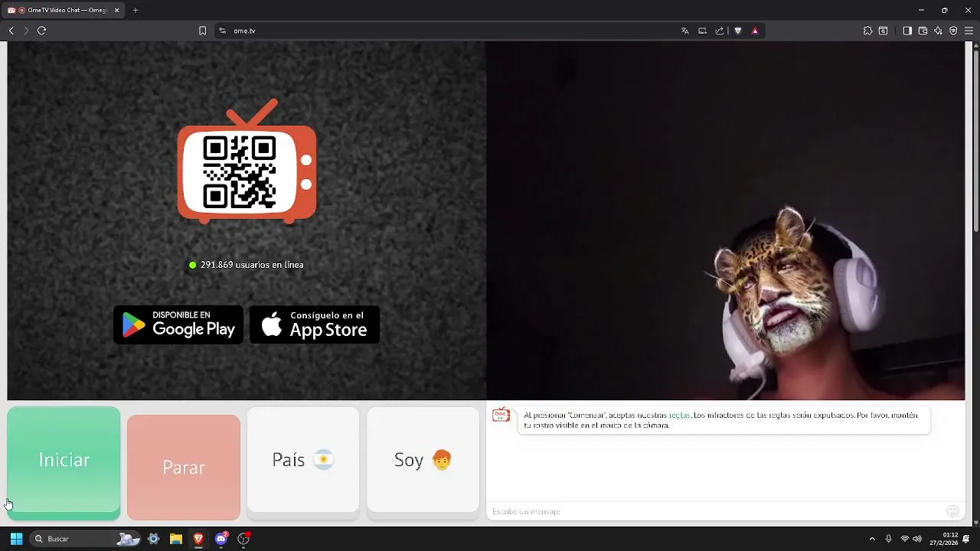Viewport: 980px width, 551px height.
Task: Click your own webcam preview
Action: point(725,220)
